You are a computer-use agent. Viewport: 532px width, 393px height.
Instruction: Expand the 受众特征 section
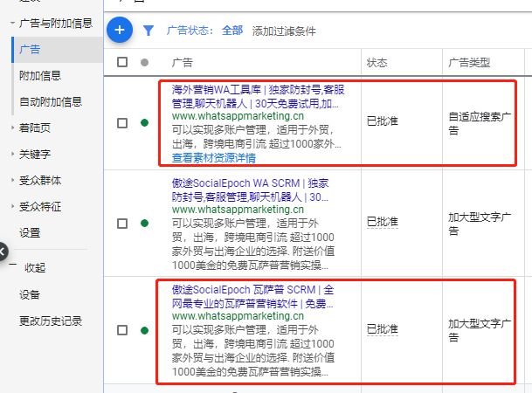coord(12,206)
